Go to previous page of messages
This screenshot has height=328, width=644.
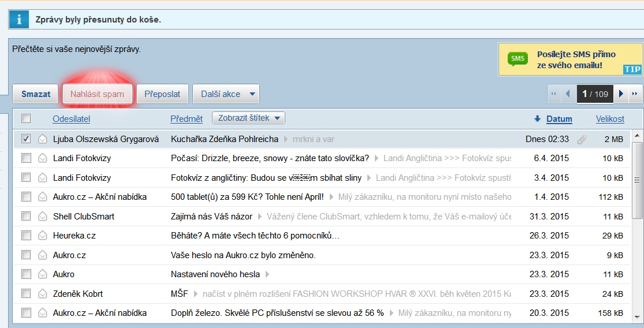[568, 94]
